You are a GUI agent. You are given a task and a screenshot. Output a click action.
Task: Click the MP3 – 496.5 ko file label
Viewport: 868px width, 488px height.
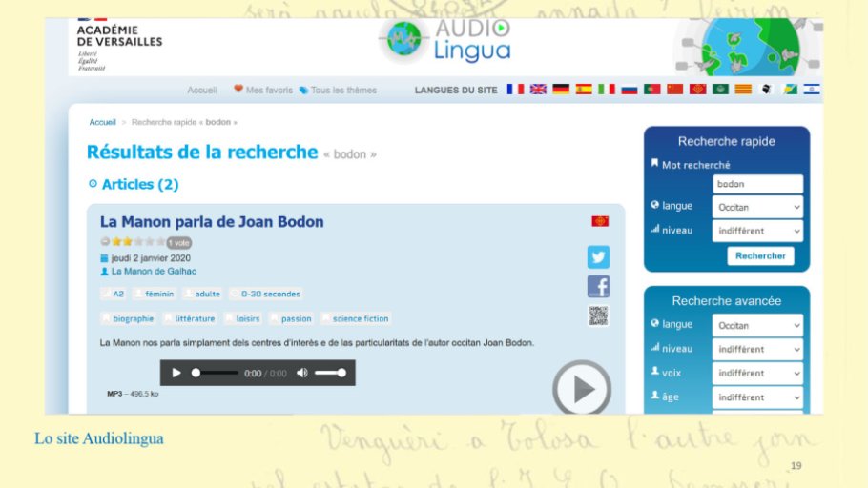click(133, 394)
